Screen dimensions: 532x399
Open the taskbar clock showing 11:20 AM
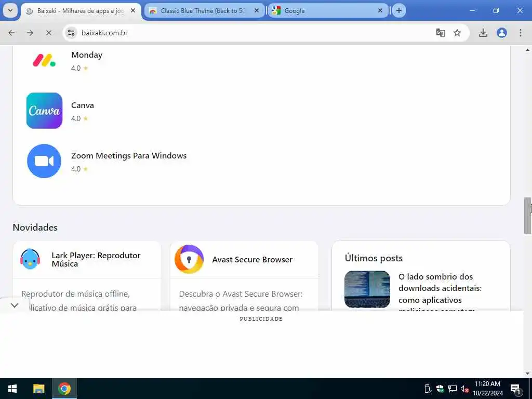(487, 389)
